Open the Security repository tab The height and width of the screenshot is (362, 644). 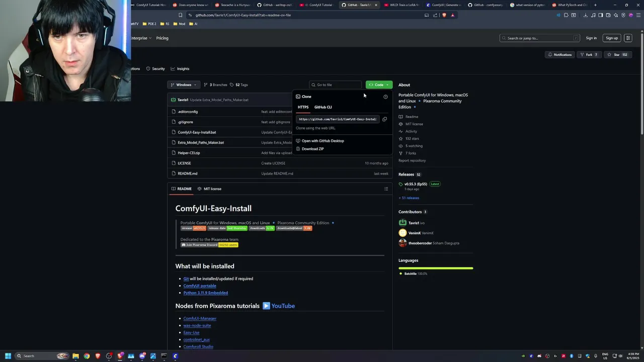click(155, 68)
